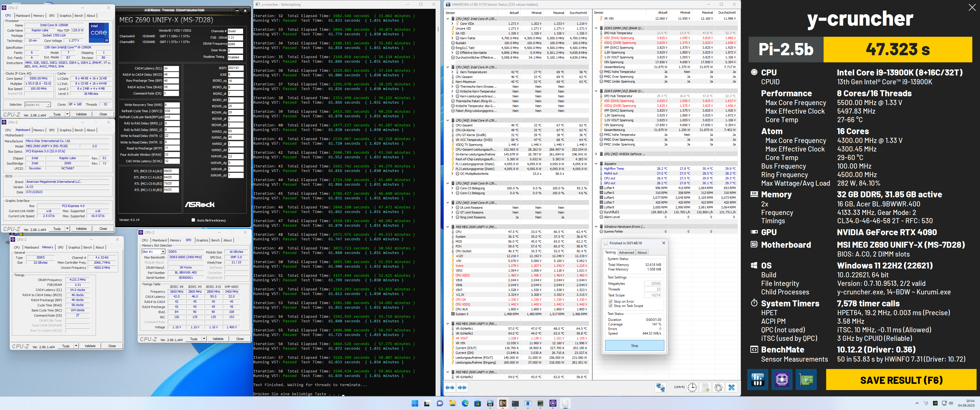980x410 pixels.
Task: Click the HWiNFO reset clock icon
Action: (692, 388)
